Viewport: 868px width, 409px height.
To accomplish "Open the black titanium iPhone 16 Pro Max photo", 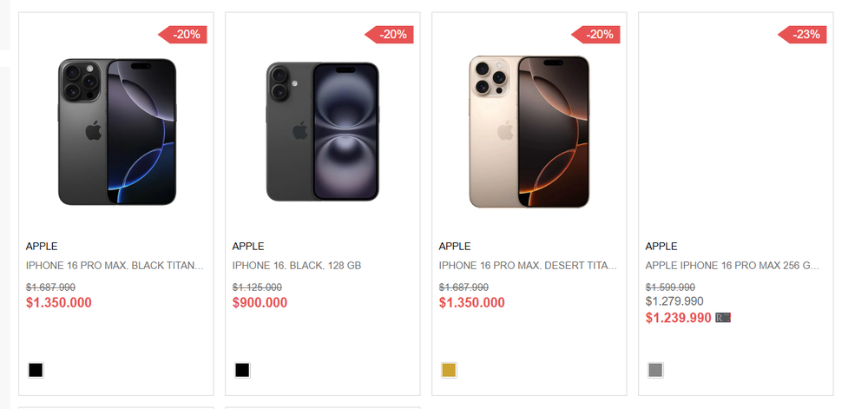I will coord(117,132).
